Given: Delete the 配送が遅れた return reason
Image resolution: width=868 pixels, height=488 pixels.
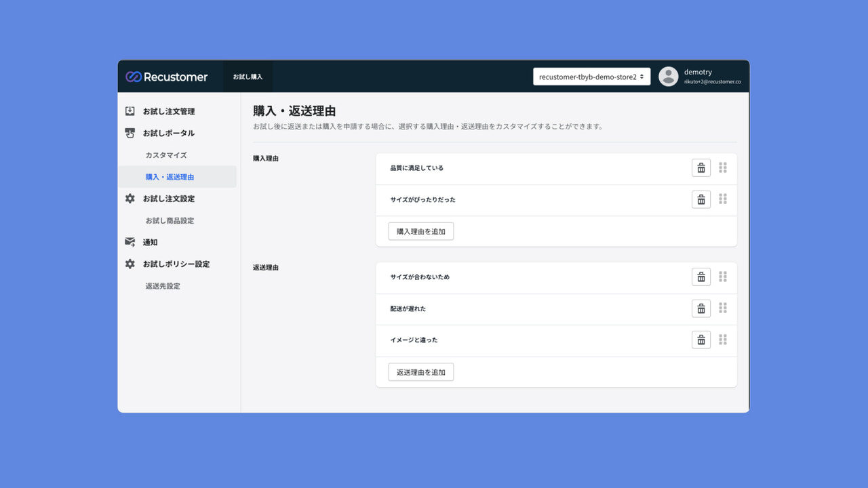Looking at the screenshot, I should 701,308.
